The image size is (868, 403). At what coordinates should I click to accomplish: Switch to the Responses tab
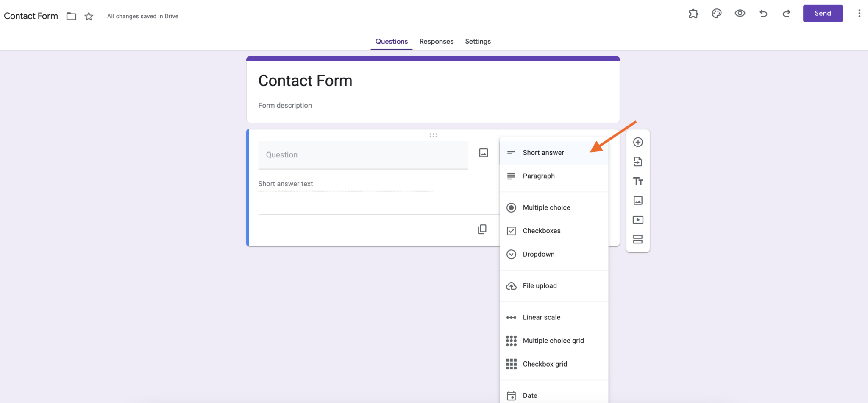click(436, 41)
